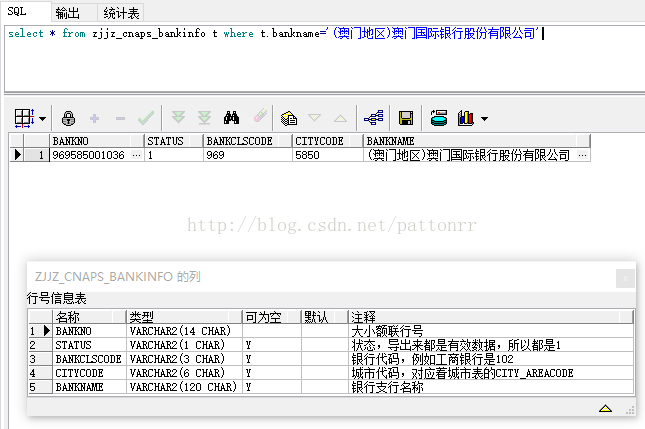This screenshot has width=645, height=429.
Task: Select the BANKNAME cell 澳门国际银行股份有限公司
Action: tap(469, 155)
